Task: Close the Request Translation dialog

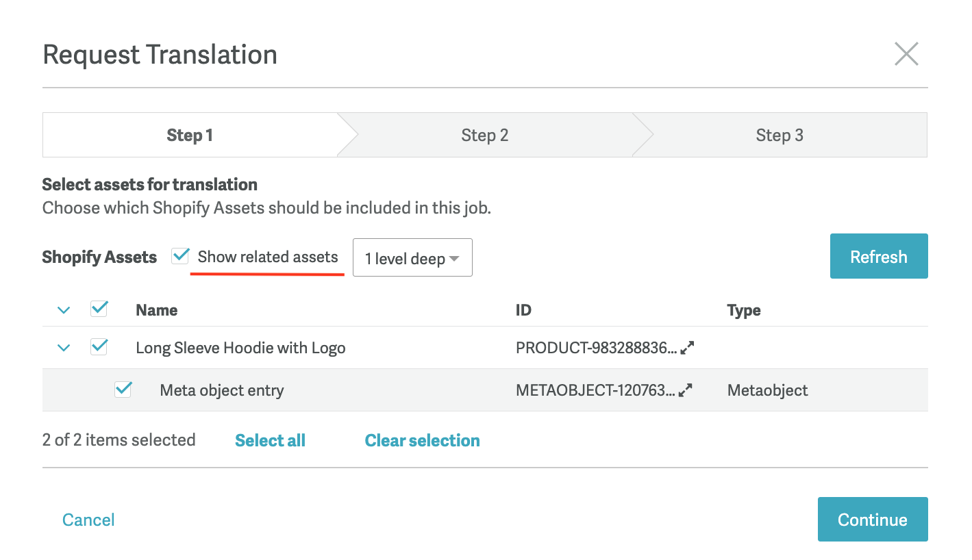Action: coord(906,54)
